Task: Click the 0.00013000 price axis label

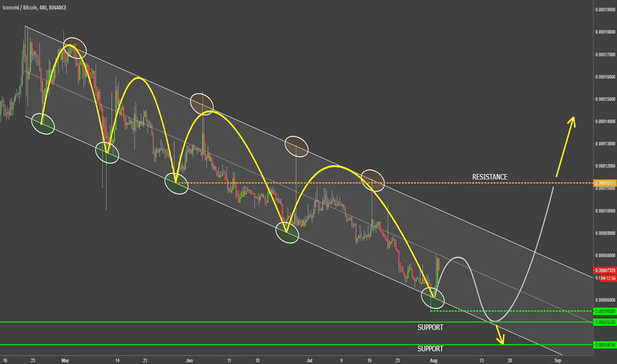Action: 605,144
